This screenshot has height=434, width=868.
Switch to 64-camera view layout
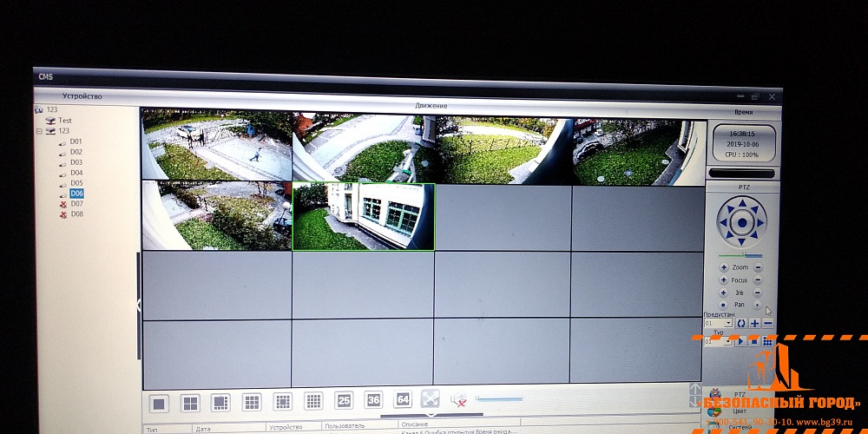(403, 399)
